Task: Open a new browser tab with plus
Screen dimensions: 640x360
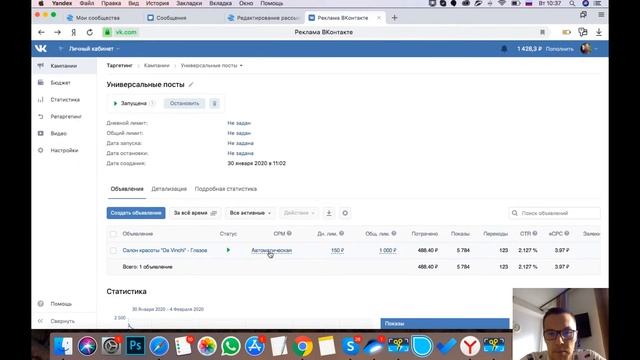Action: click(x=394, y=18)
